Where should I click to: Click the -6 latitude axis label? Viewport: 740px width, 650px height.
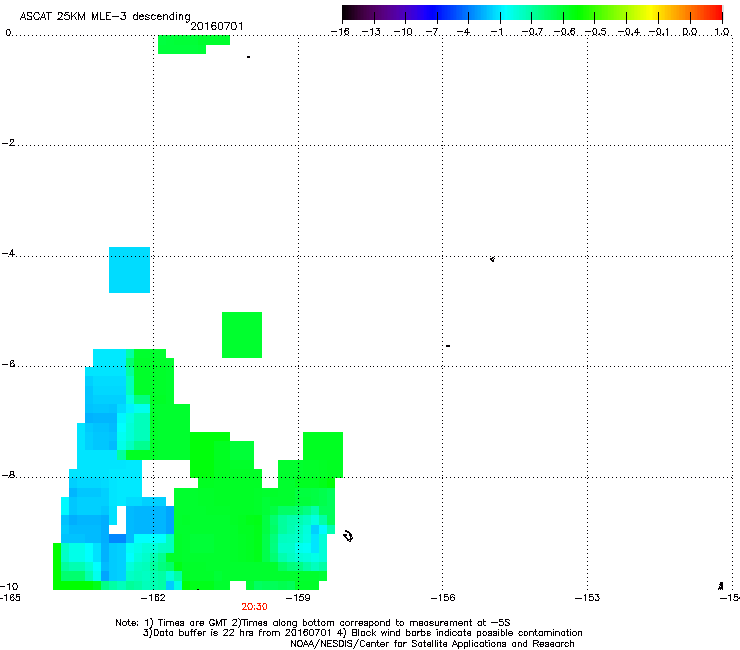(8, 363)
